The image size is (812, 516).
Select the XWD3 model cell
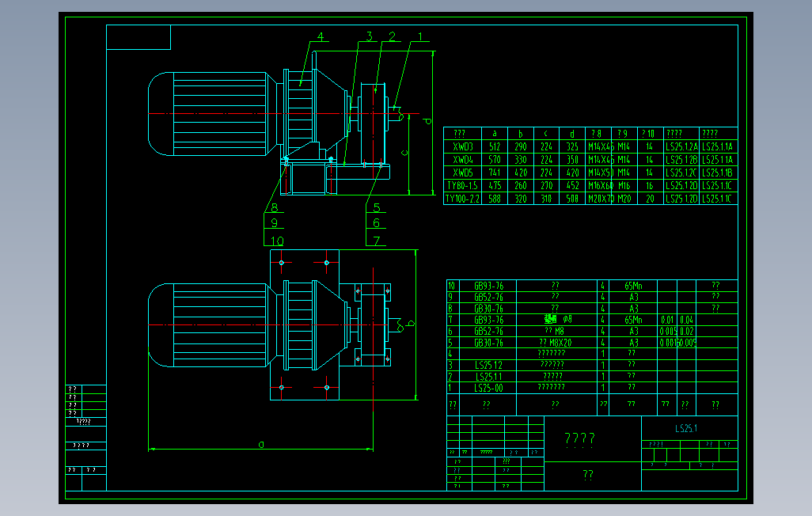[463, 146]
